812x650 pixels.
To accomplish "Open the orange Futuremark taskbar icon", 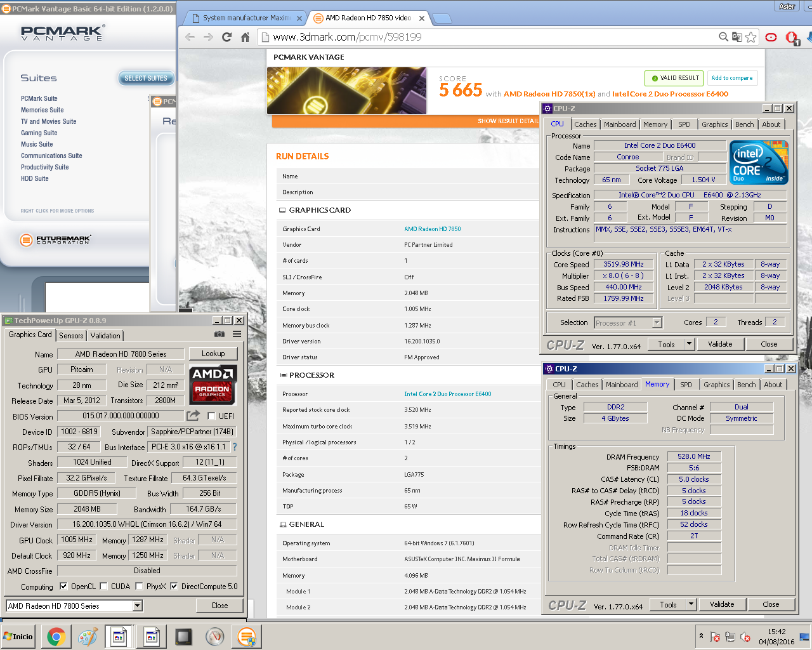I will point(247,636).
